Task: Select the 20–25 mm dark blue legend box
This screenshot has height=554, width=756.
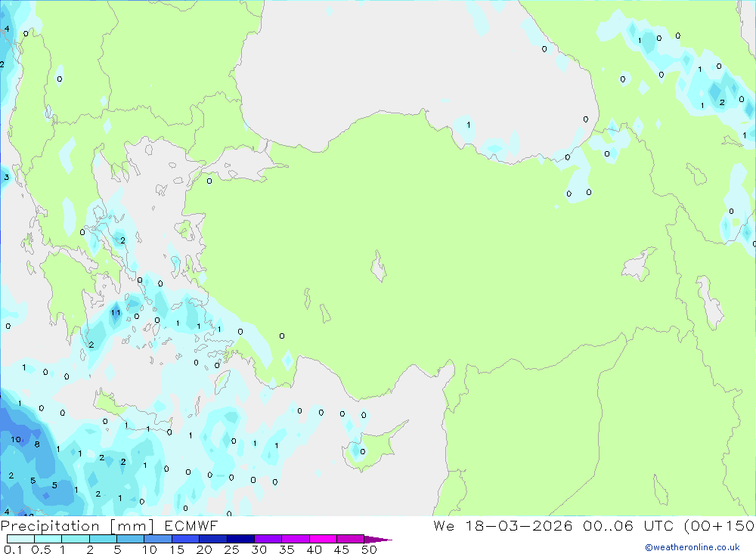Action: [213, 539]
